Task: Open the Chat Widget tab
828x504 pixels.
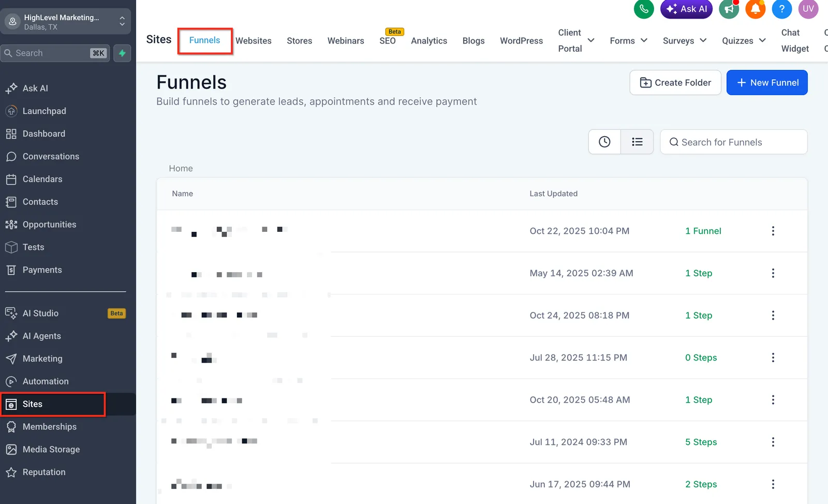Action: [x=795, y=40]
